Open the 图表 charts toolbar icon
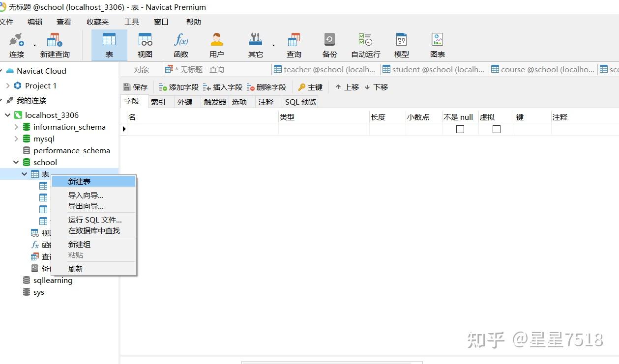Screen dimensions: 619x364 [x=438, y=45]
